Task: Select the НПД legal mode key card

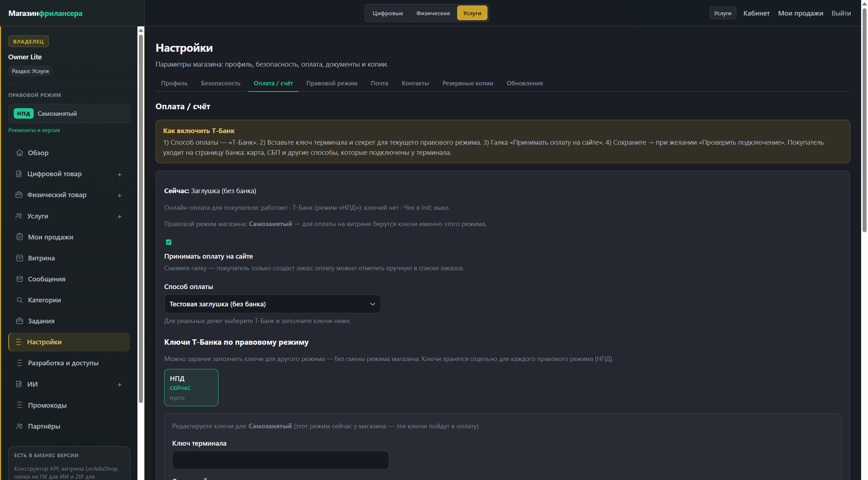Action: (x=191, y=387)
